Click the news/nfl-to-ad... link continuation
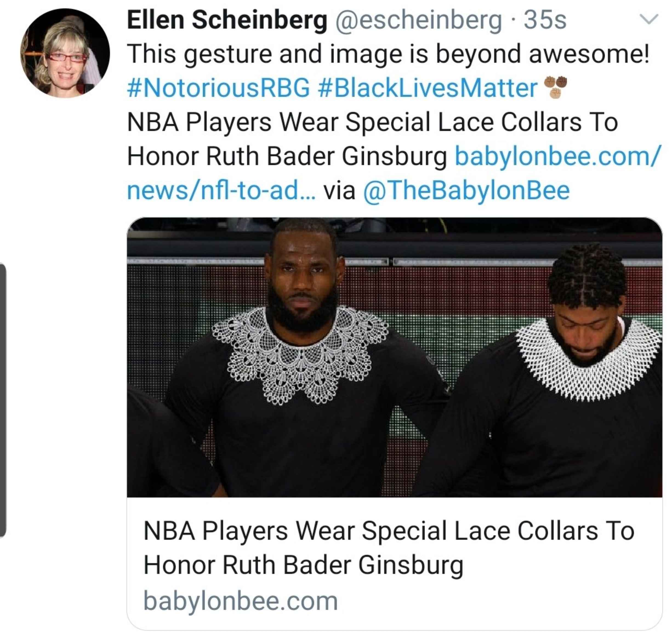Image resolution: width=672 pixels, height=632 pixels. pyautogui.click(x=221, y=190)
